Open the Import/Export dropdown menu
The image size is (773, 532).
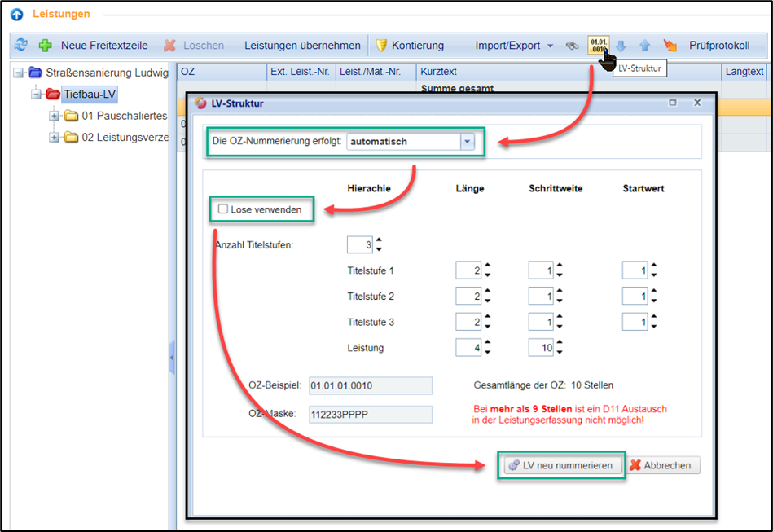tap(514, 46)
